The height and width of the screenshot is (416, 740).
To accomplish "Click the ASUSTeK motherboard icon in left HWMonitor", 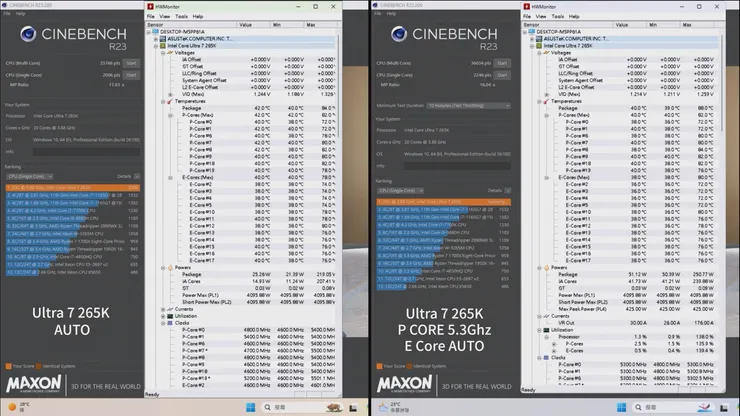I will pyautogui.click(x=163, y=39).
